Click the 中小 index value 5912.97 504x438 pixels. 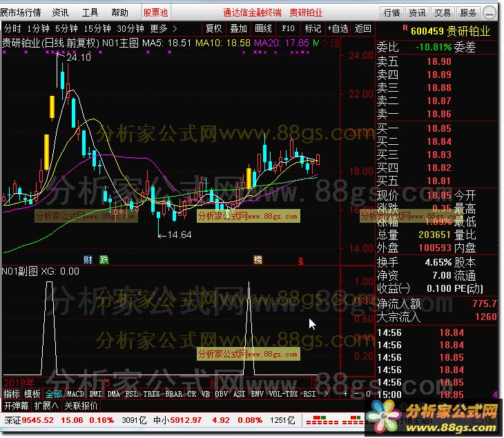click(186, 420)
